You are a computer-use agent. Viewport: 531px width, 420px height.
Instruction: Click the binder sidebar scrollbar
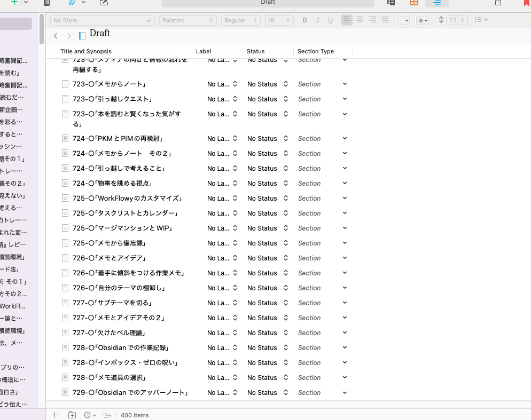(42, 29)
